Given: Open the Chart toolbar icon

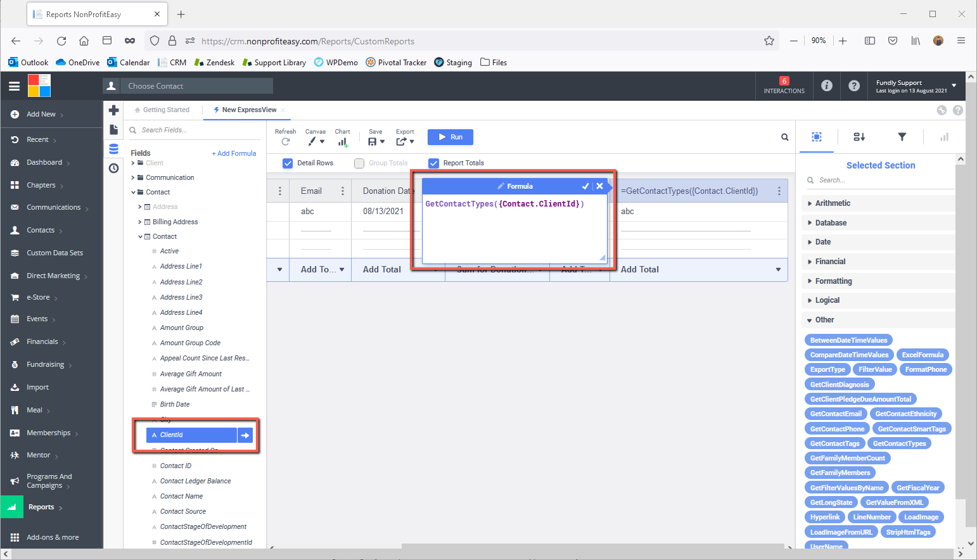Looking at the screenshot, I should 343,142.
